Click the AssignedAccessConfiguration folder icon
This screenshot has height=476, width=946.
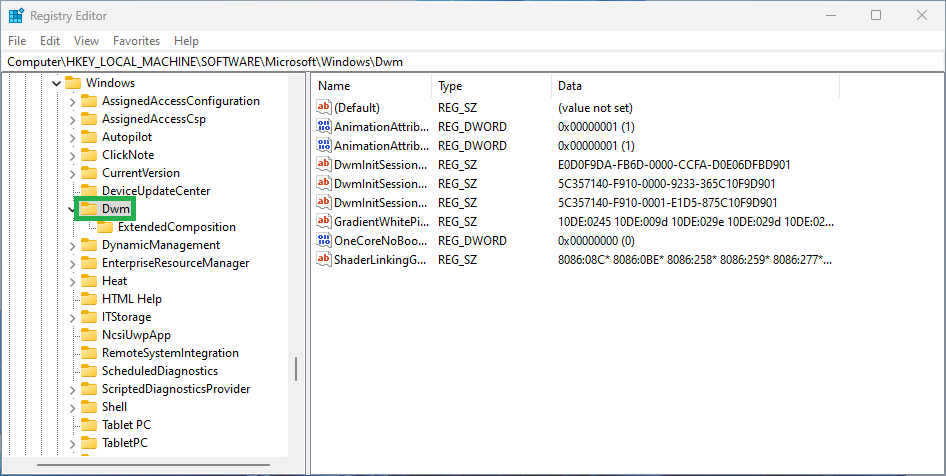pyautogui.click(x=89, y=101)
